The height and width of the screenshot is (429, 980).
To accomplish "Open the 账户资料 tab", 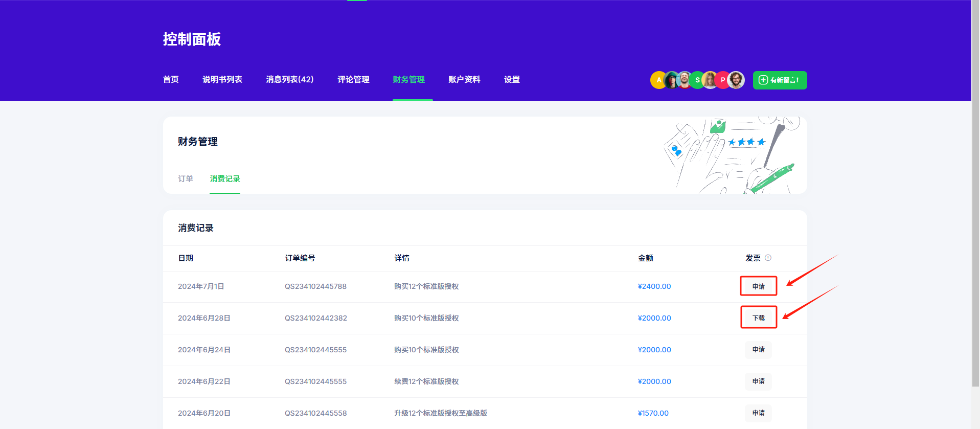I will (x=464, y=79).
